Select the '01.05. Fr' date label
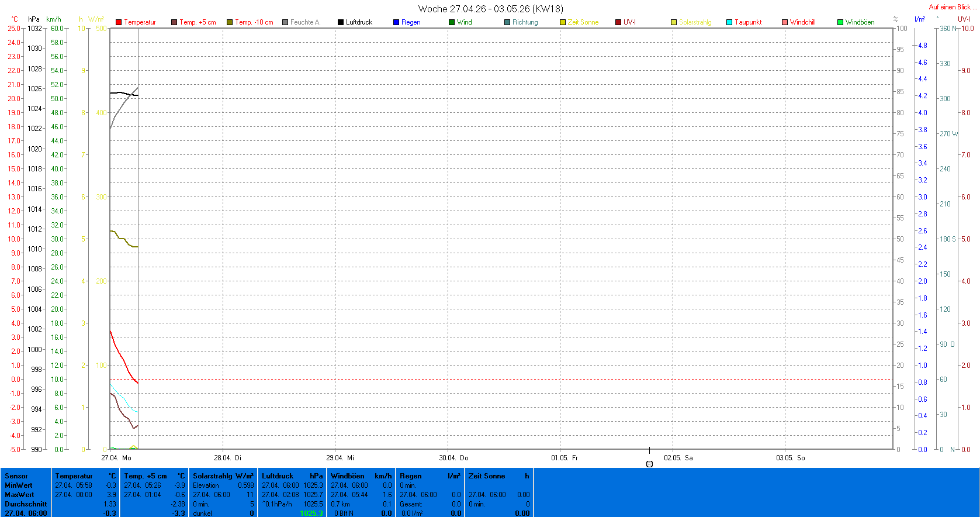This screenshot has width=980, height=517. [x=564, y=458]
